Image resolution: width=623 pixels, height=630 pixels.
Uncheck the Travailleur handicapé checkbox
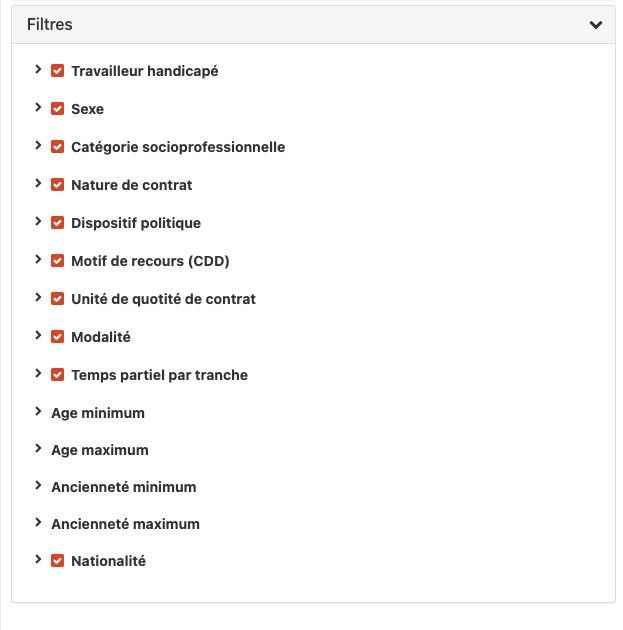pos(57,71)
